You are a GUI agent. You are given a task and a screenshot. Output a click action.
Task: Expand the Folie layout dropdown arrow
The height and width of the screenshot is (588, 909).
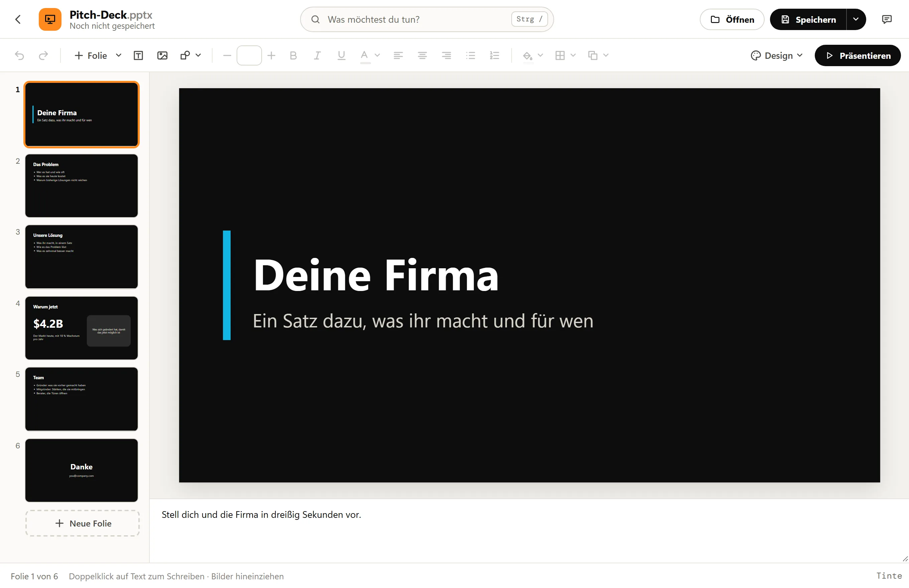click(x=119, y=56)
